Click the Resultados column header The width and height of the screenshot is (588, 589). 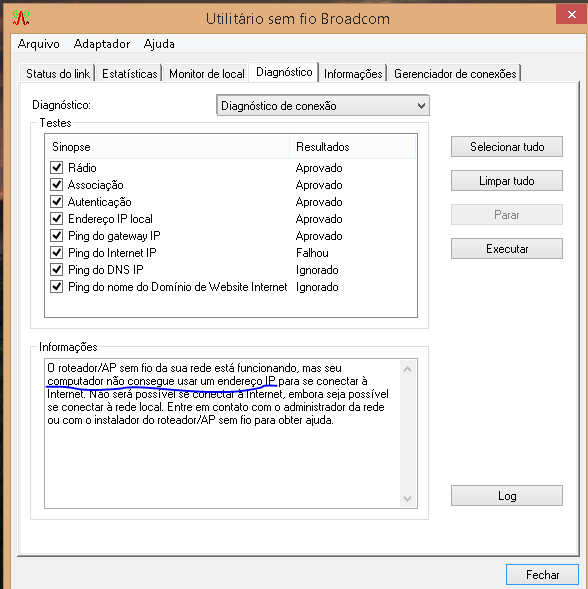coord(352,146)
